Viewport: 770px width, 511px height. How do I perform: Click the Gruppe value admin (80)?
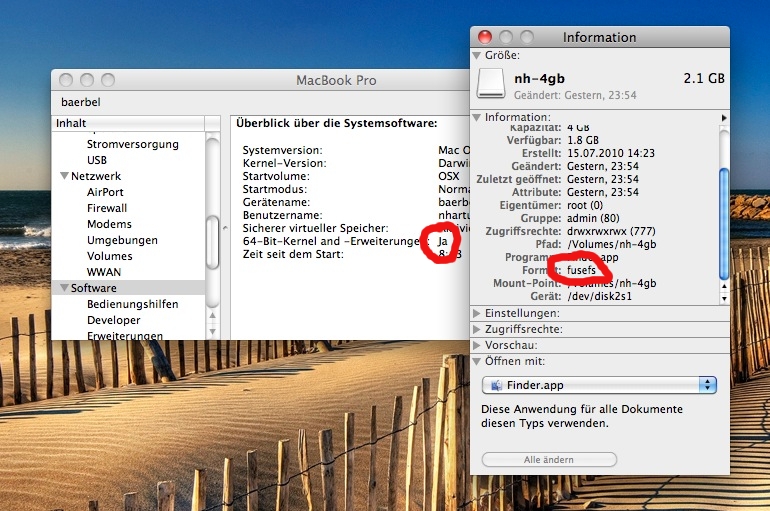click(593, 218)
